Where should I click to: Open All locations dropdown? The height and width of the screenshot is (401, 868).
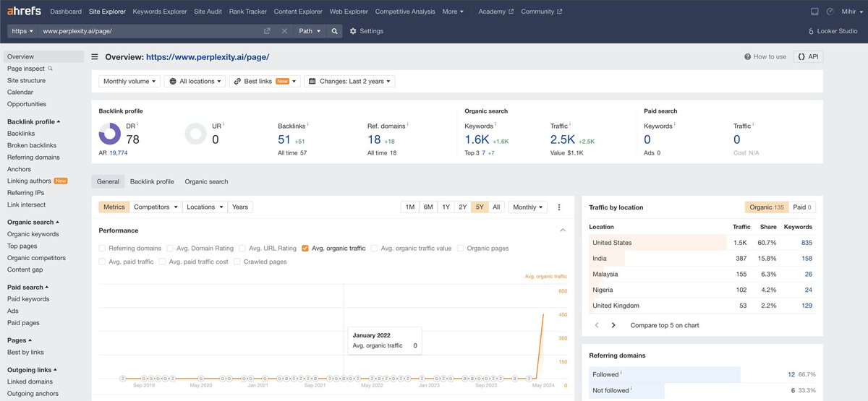click(195, 81)
